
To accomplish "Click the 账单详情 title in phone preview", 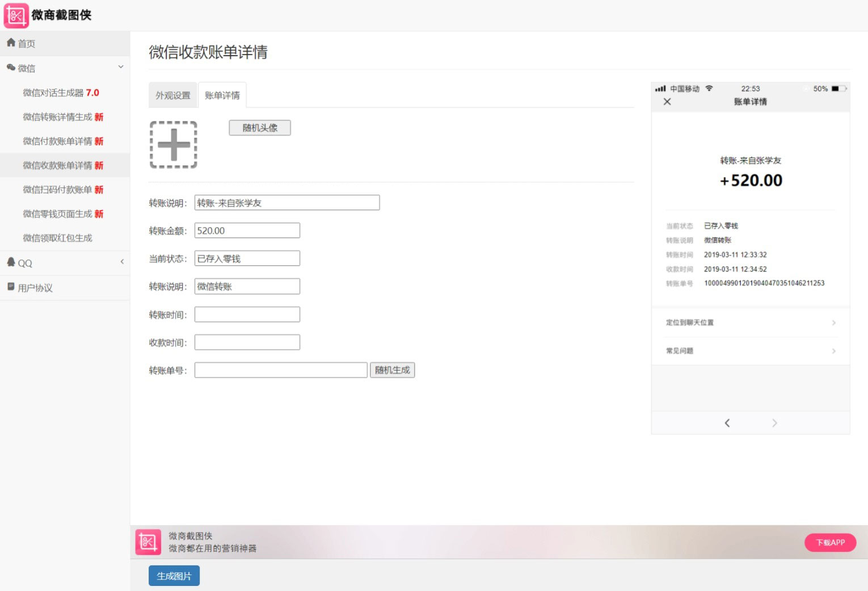I will pos(751,102).
